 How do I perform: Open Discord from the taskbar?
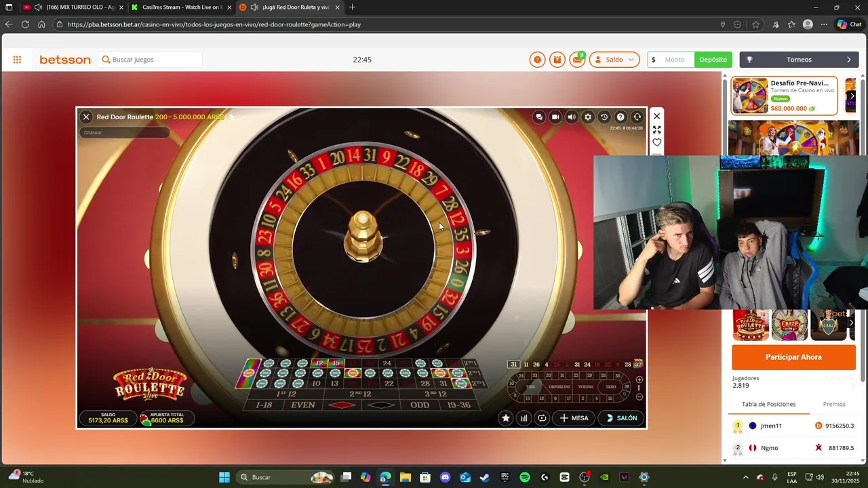pyautogui.click(x=445, y=477)
